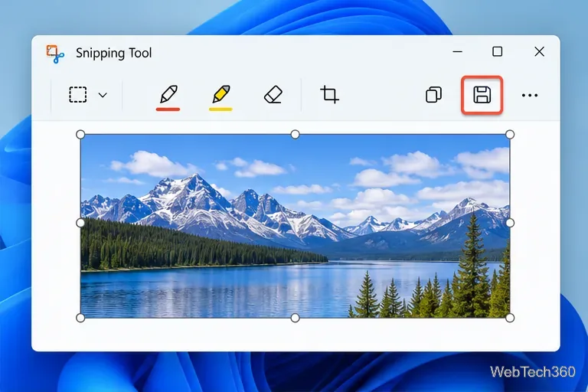This screenshot has width=588, height=392.
Task: Save the snip using floppy disk icon
Action: click(x=482, y=94)
